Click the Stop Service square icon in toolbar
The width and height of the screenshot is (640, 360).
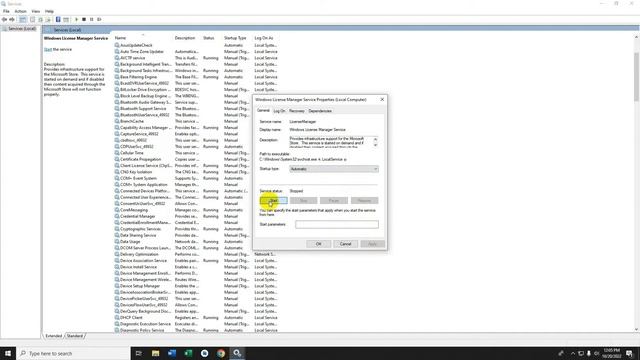84,20
